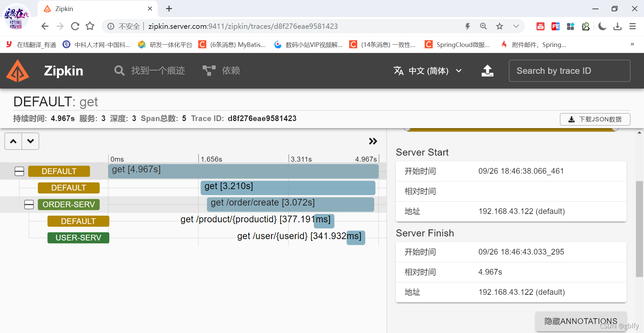
Task: Collapse the span detail panel with double chevron
Action: [373, 141]
